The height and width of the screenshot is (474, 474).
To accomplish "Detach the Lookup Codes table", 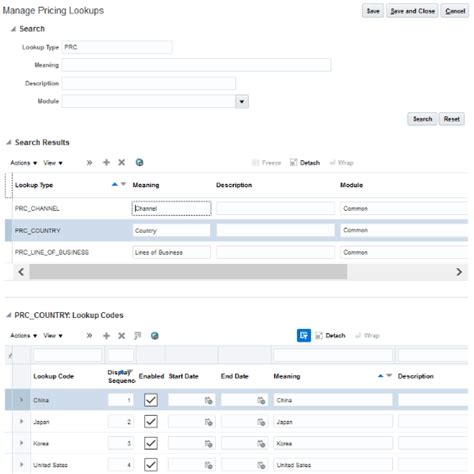I will point(330,336).
